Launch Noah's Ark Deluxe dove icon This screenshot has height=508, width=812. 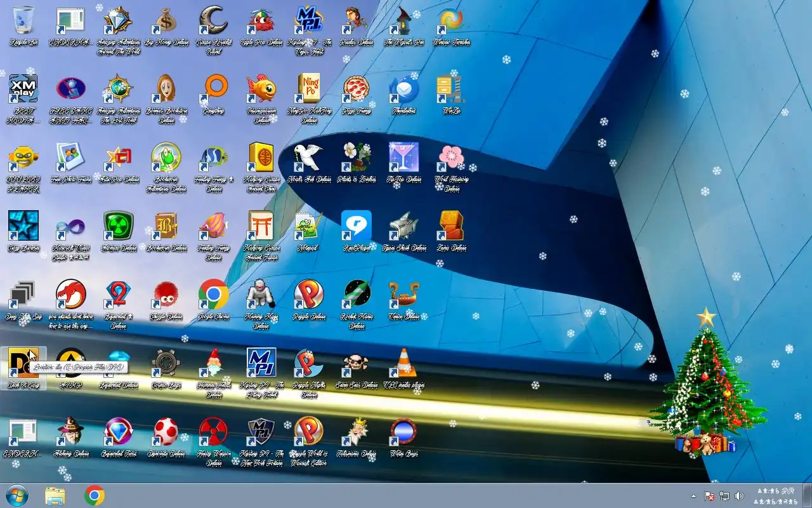[x=309, y=157]
